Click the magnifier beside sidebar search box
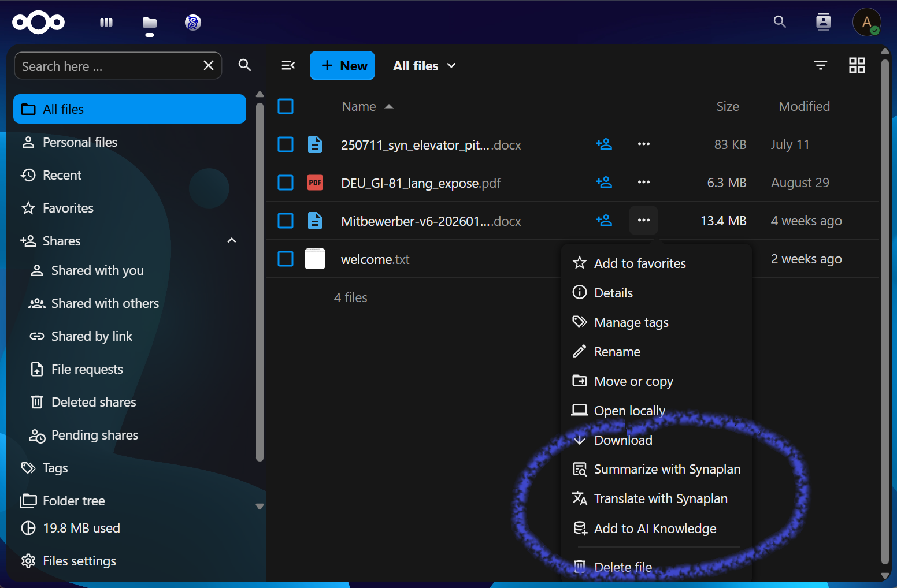 coord(245,65)
